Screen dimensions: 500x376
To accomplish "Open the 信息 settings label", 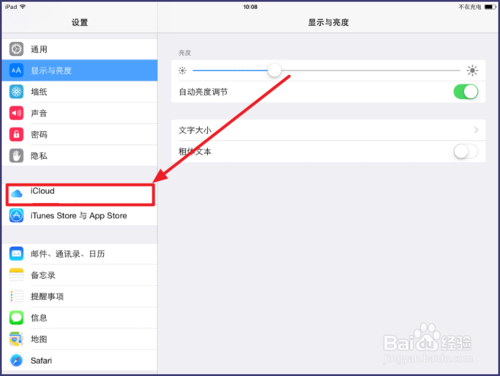I will tap(39, 318).
